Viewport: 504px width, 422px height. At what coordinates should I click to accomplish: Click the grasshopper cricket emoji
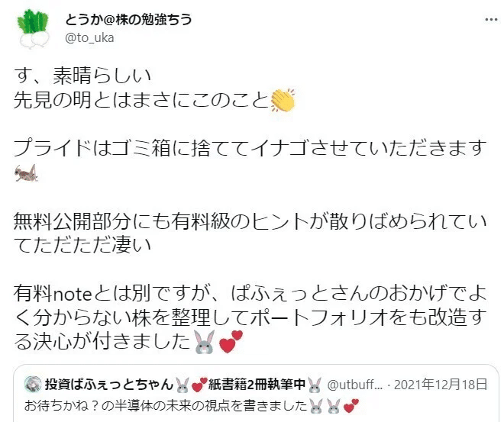pyautogui.click(x=27, y=172)
